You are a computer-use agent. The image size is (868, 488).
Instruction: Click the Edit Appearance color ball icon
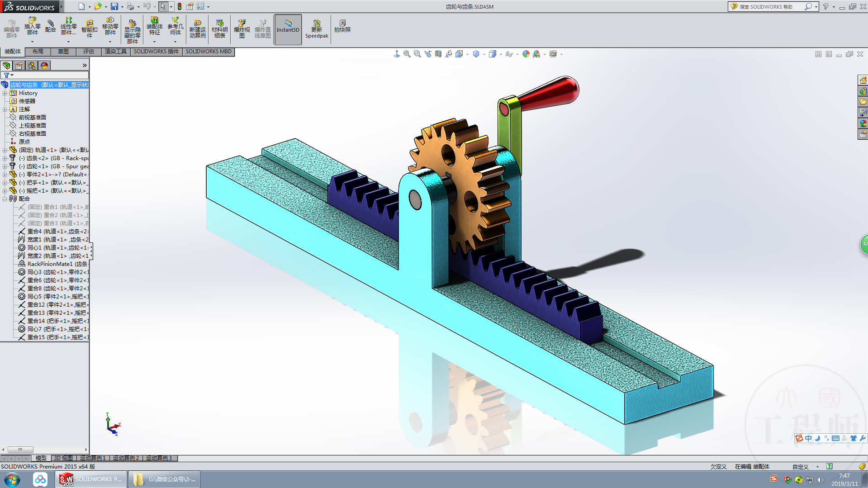coord(526,54)
